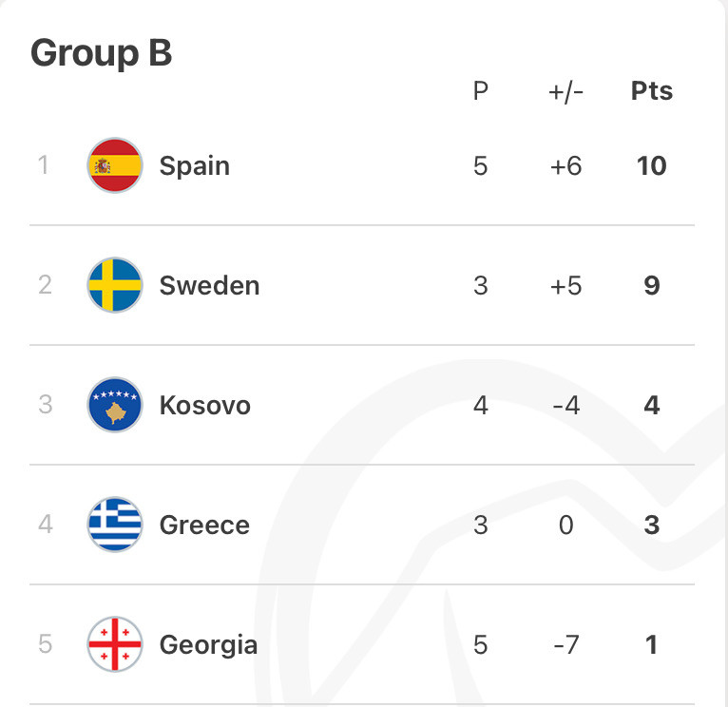Select the Greece team name
The width and height of the screenshot is (728, 707).
click(204, 525)
